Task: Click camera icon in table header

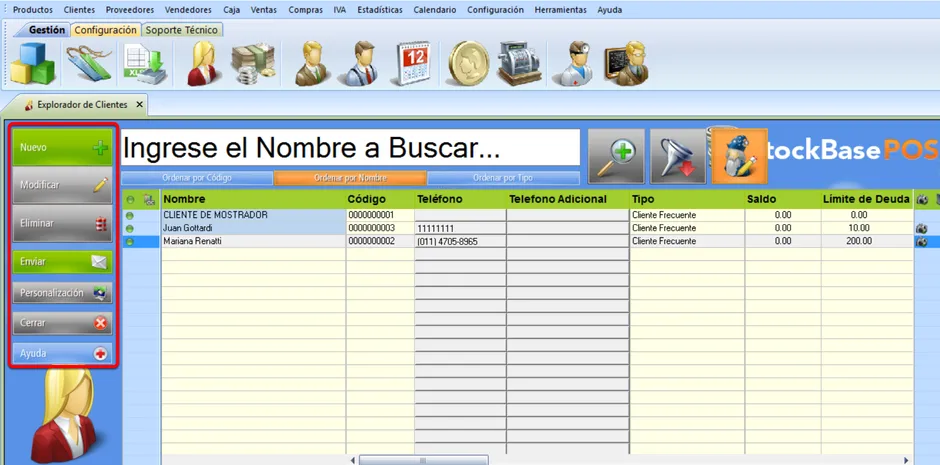Action: pos(922,200)
